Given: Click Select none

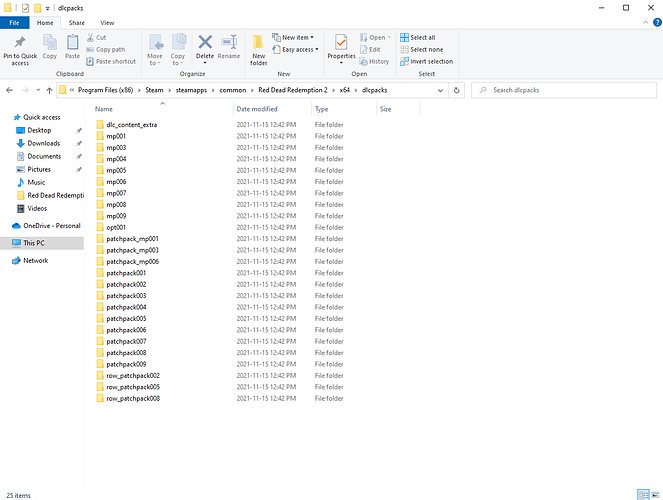Looking at the screenshot, I should coord(422,49).
